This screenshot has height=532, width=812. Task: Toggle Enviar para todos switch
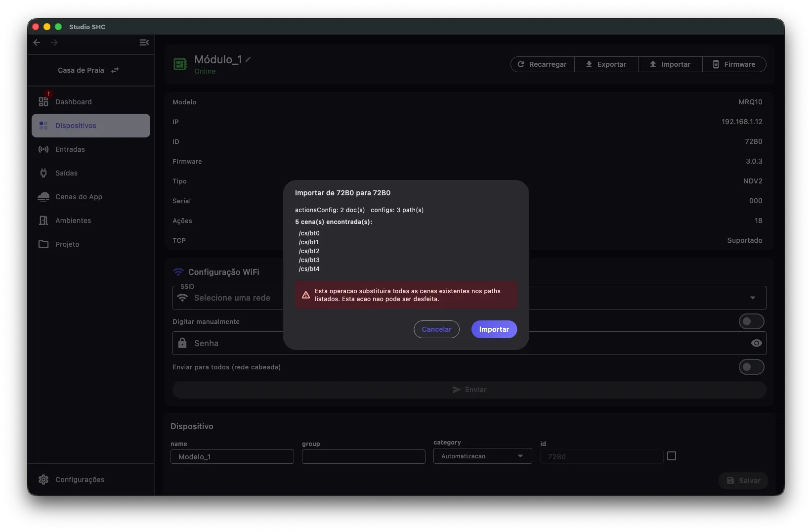751,367
